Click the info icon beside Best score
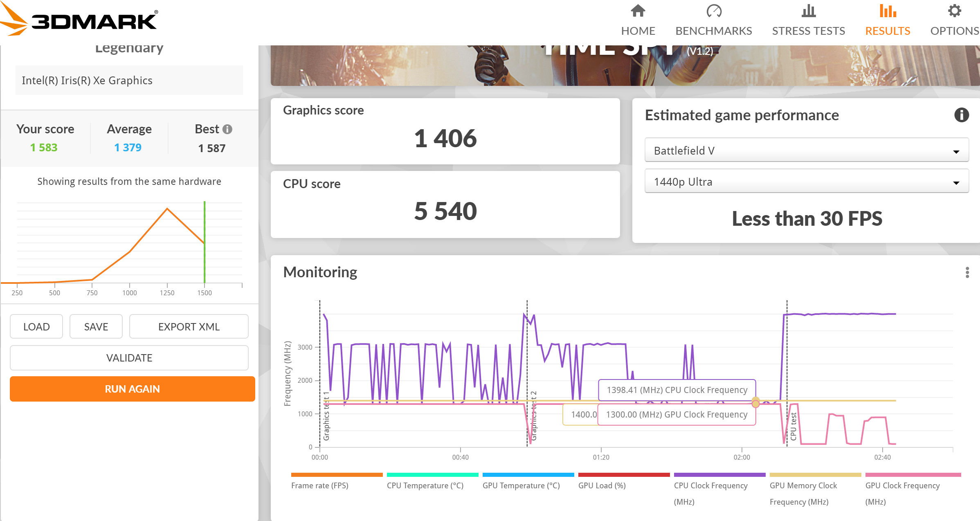Viewport: 980px width, 521px height. pyautogui.click(x=227, y=129)
